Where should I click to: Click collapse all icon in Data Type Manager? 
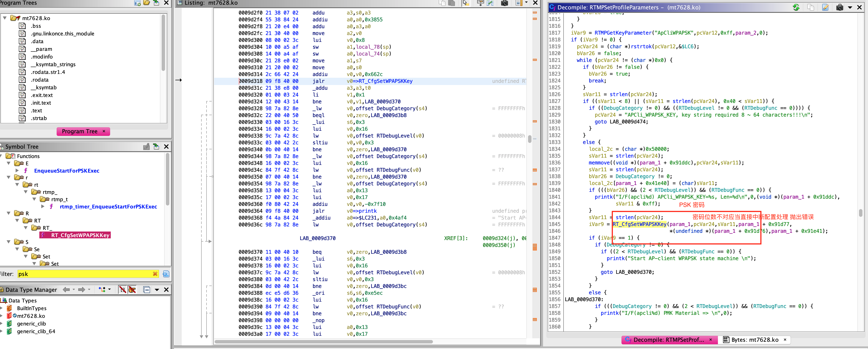tap(147, 289)
